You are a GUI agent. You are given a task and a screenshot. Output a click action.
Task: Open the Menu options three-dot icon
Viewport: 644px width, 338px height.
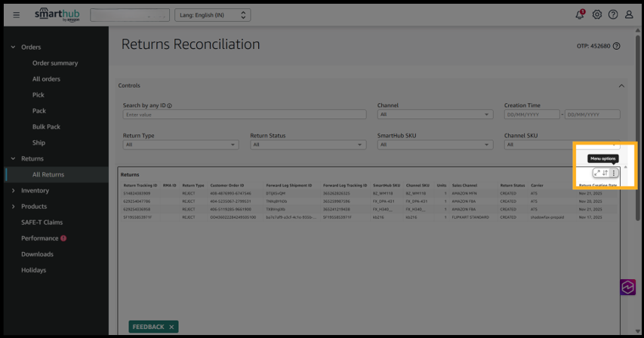tap(614, 173)
